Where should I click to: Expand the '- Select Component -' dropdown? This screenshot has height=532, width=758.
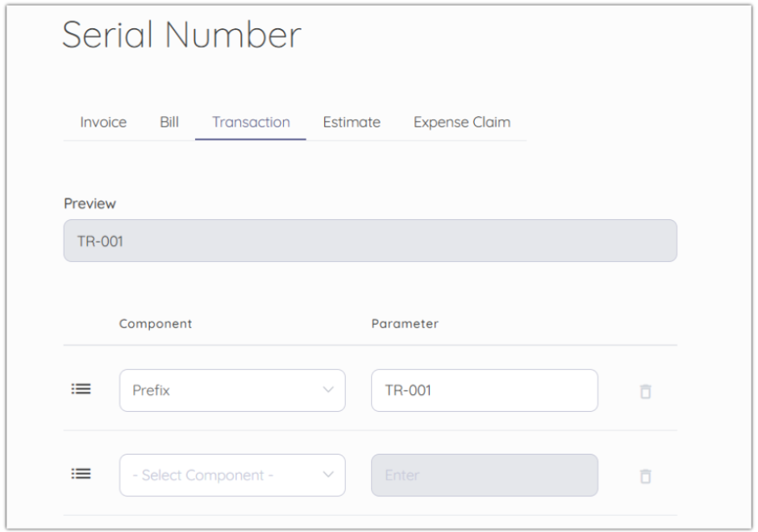coord(231,475)
